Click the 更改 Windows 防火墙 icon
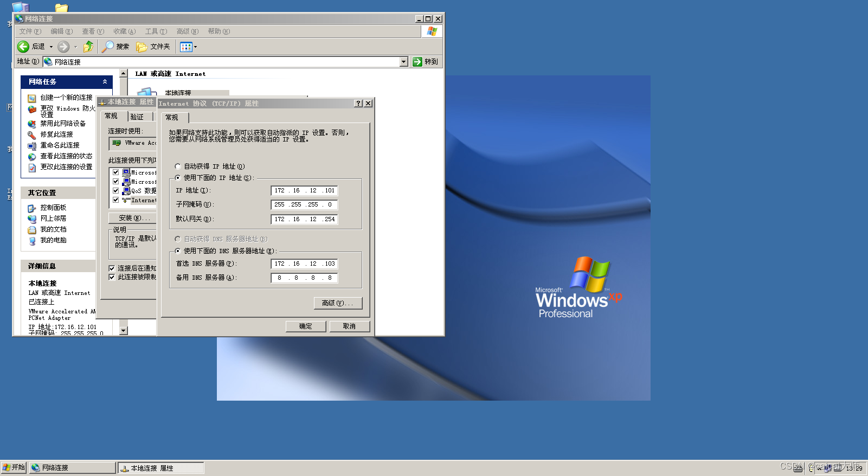Image resolution: width=868 pixels, height=476 pixels. coord(32,110)
